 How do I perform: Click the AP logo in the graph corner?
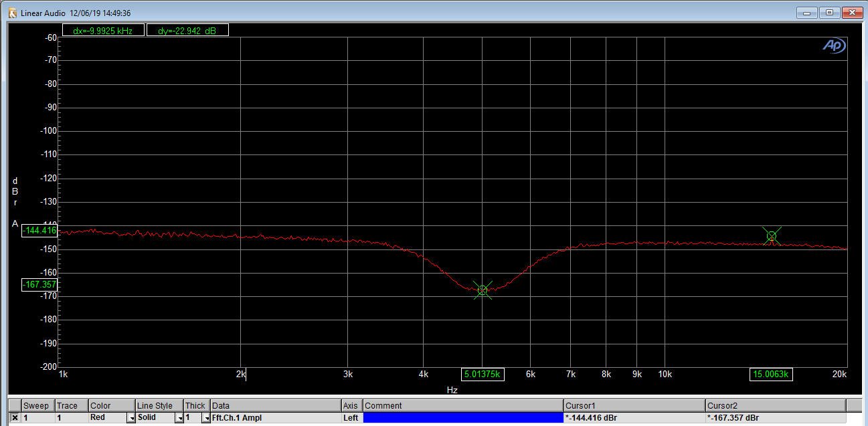click(835, 45)
